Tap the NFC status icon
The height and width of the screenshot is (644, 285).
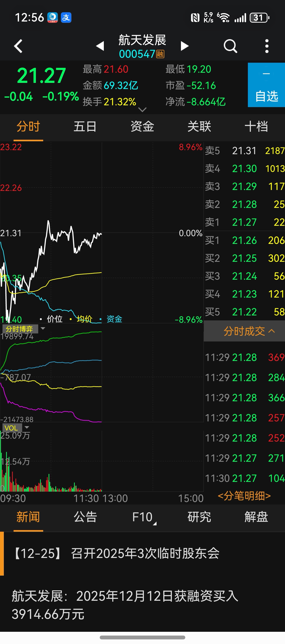[x=195, y=17]
